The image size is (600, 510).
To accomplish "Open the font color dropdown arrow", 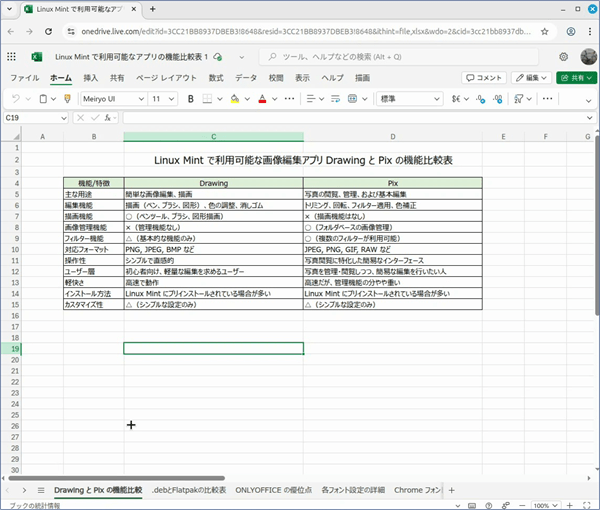I will click(275, 99).
